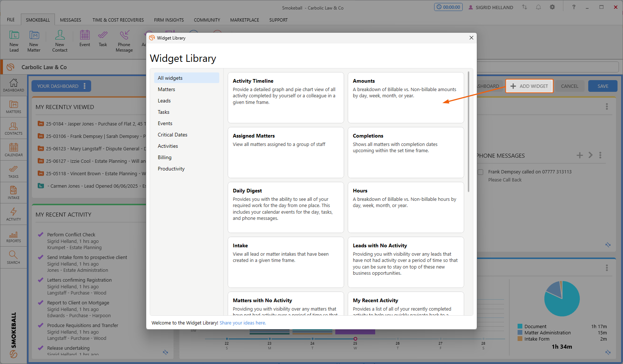Select the Sigrid Helland user menu
The image size is (623, 364).
491,7
